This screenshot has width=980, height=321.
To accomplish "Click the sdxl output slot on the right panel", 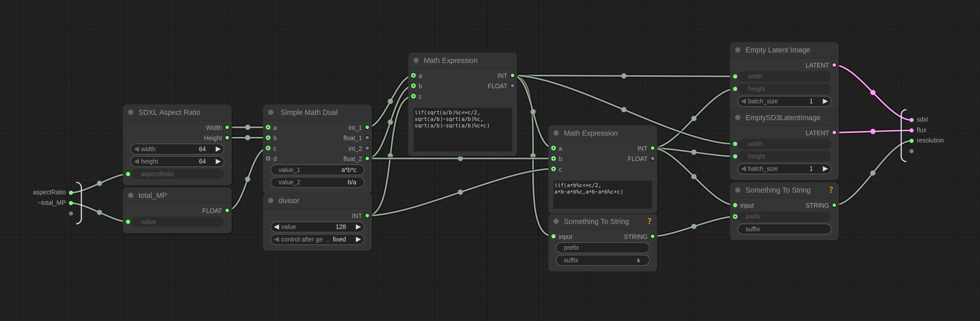I will 911,120.
